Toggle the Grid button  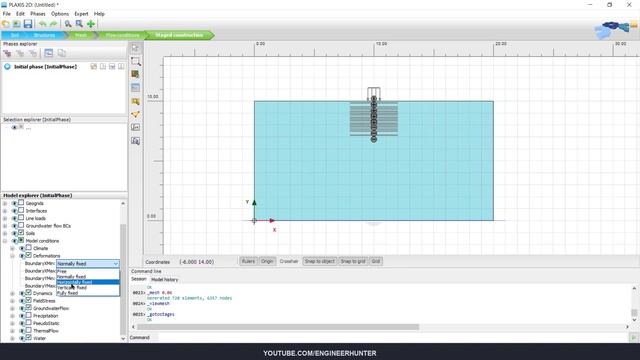(x=376, y=261)
